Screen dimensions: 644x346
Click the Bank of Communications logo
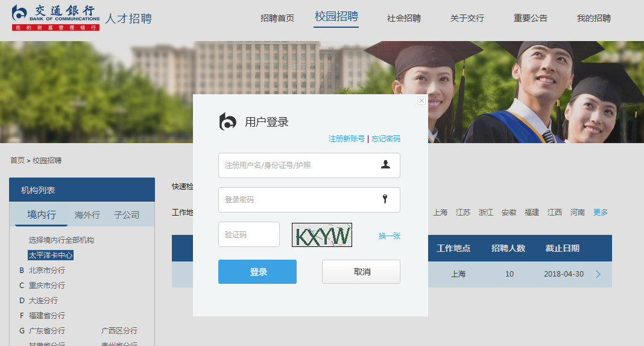coord(55,18)
